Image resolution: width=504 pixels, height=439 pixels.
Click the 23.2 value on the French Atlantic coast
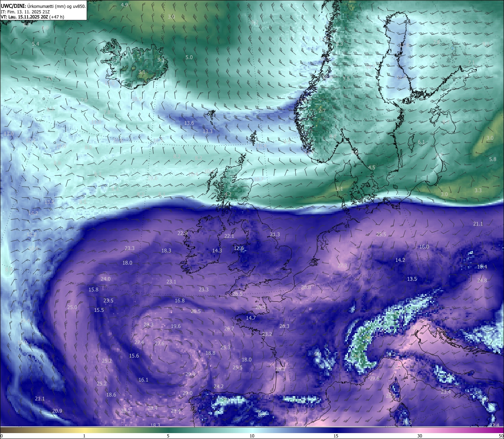[x=267, y=334]
